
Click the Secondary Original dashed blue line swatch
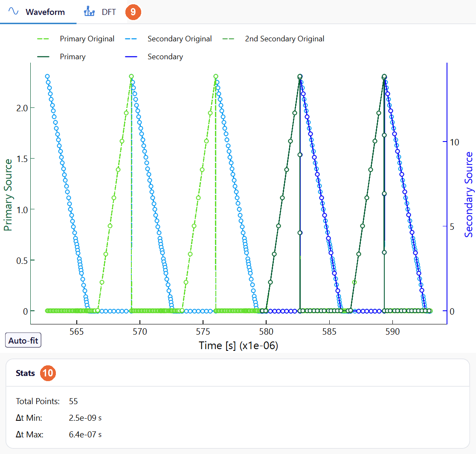[x=131, y=39]
